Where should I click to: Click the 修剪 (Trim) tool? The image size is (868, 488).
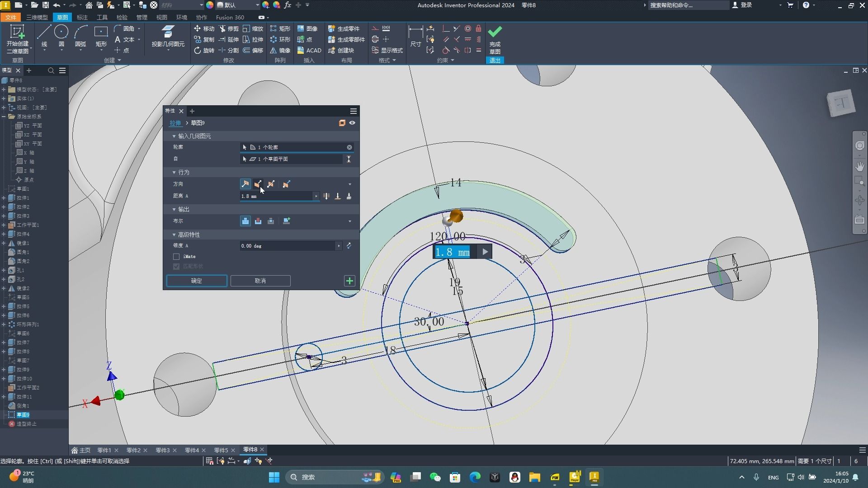[229, 28]
